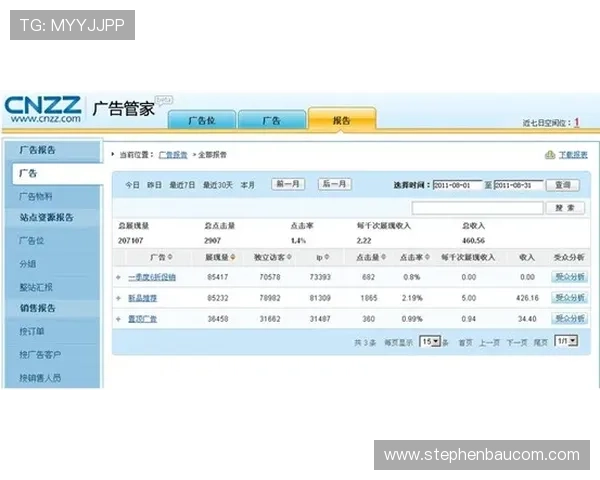Select 按订单 in the sidebar

click(x=32, y=331)
